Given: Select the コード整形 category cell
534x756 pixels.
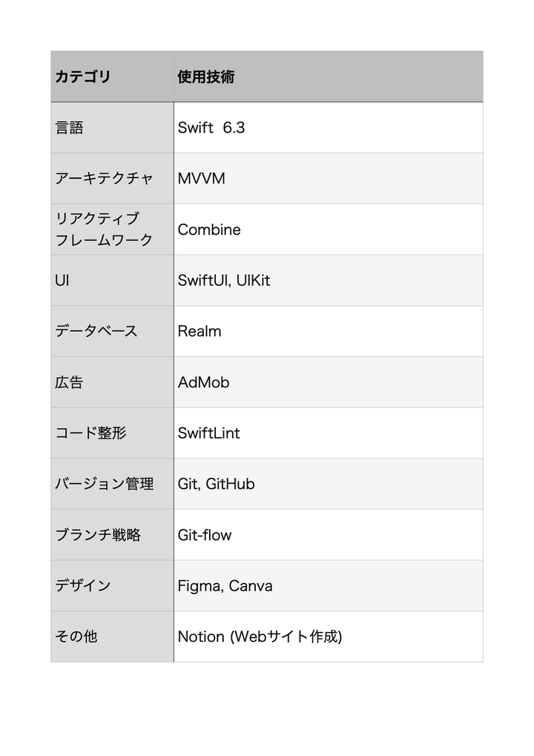Looking at the screenshot, I should click(112, 433).
